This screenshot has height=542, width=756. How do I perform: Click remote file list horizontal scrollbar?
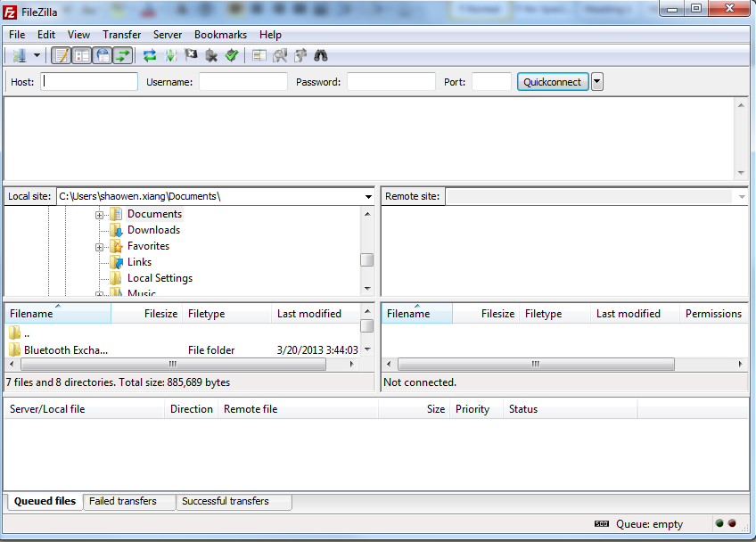pyautogui.click(x=536, y=364)
